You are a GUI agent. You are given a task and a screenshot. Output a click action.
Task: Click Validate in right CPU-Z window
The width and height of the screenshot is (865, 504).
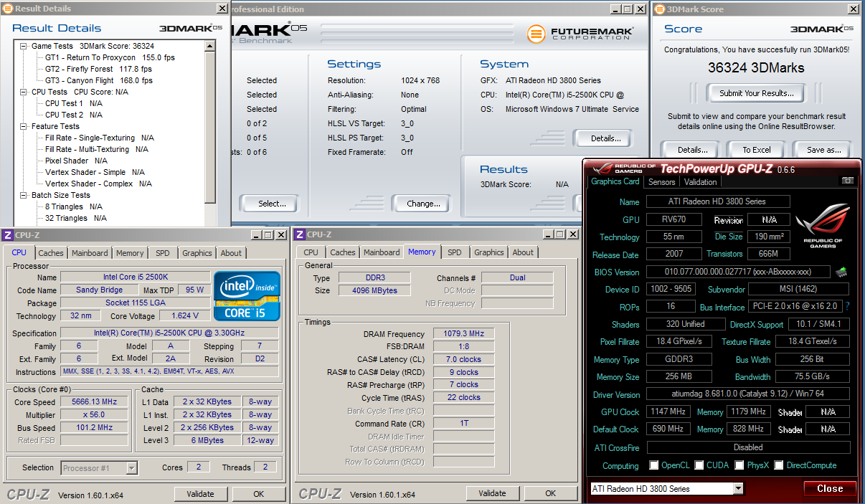(x=492, y=493)
